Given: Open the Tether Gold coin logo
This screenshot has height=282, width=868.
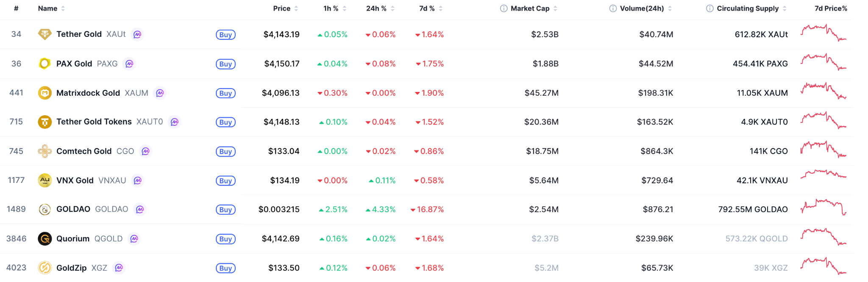Looking at the screenshot, I should pos(45,34).
